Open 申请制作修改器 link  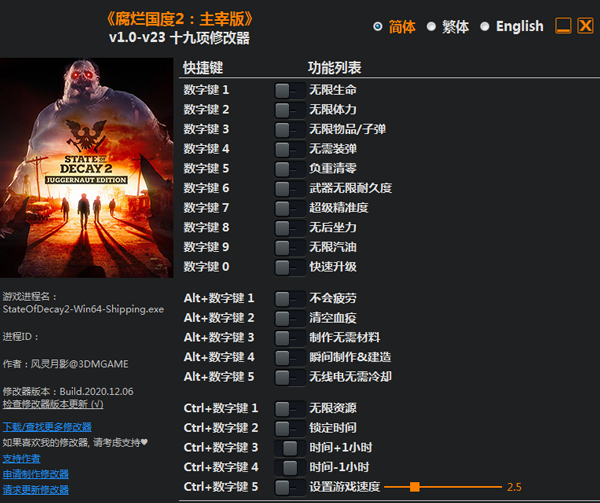coord(36,474)
